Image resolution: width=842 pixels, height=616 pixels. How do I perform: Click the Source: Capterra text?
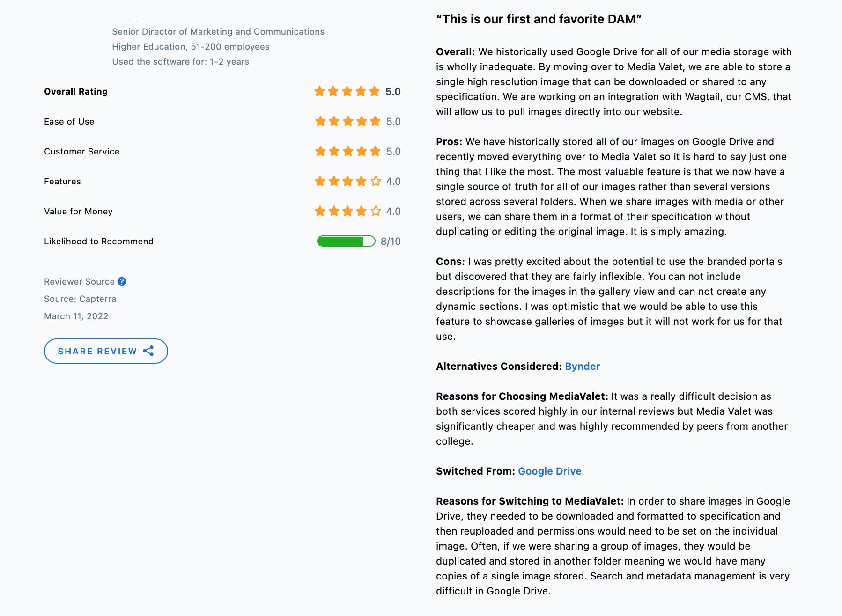point(80,299)
